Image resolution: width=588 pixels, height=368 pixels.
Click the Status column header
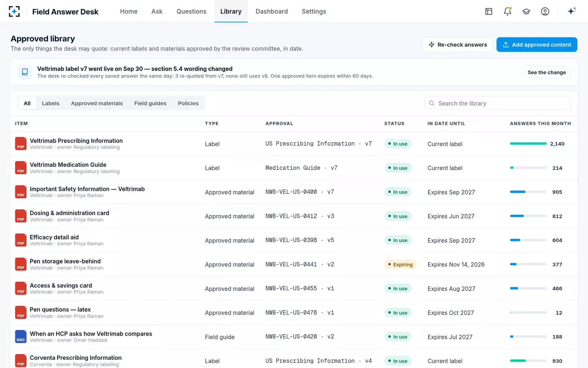(x=394, y=123)
